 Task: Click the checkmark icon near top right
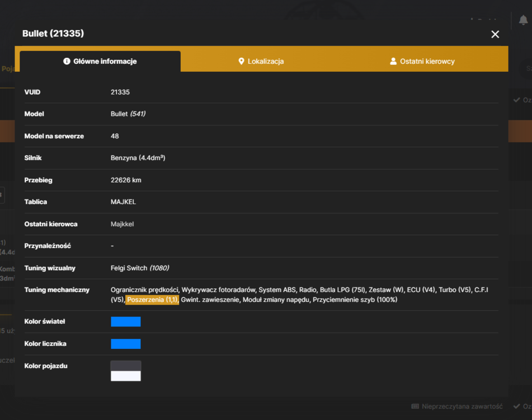(516, 100)
